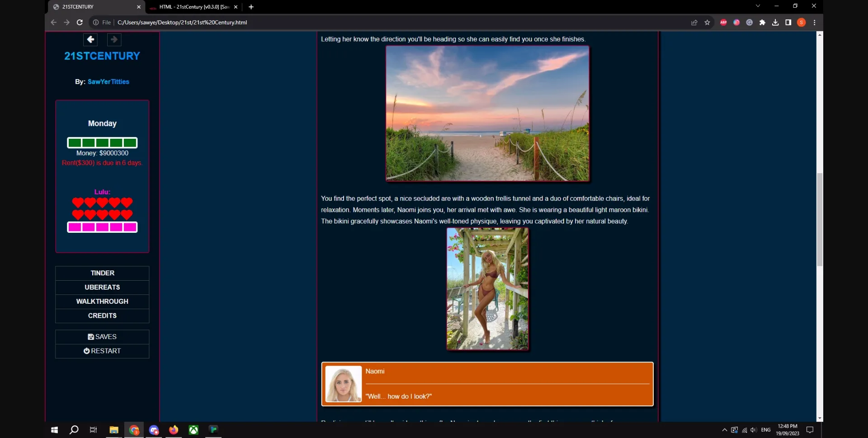Click the pink Lulu progress bar

pyautogui.click(x=102, y=227)
